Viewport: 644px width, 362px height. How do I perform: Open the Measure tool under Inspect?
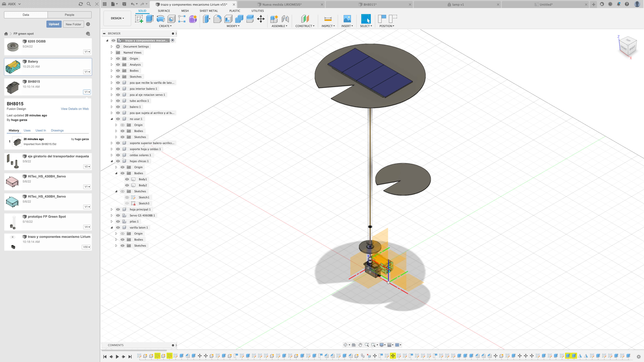tap(328, 19)
